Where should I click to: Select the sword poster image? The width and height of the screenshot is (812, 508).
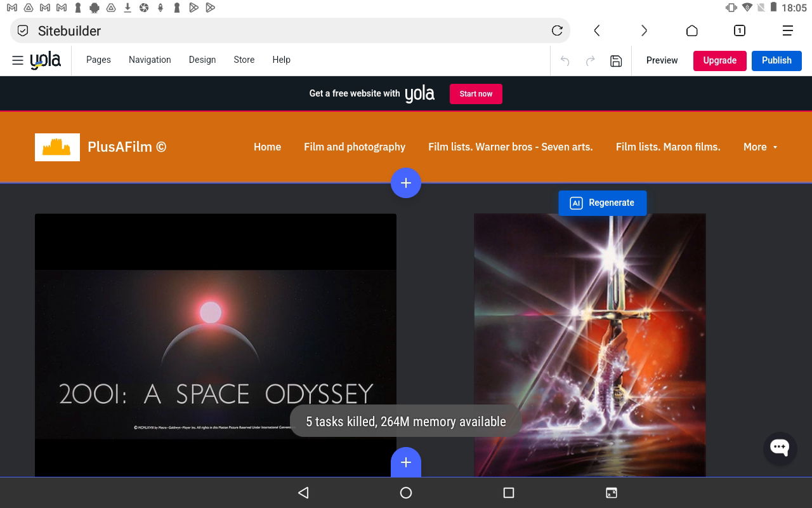[x=590, y=345]
